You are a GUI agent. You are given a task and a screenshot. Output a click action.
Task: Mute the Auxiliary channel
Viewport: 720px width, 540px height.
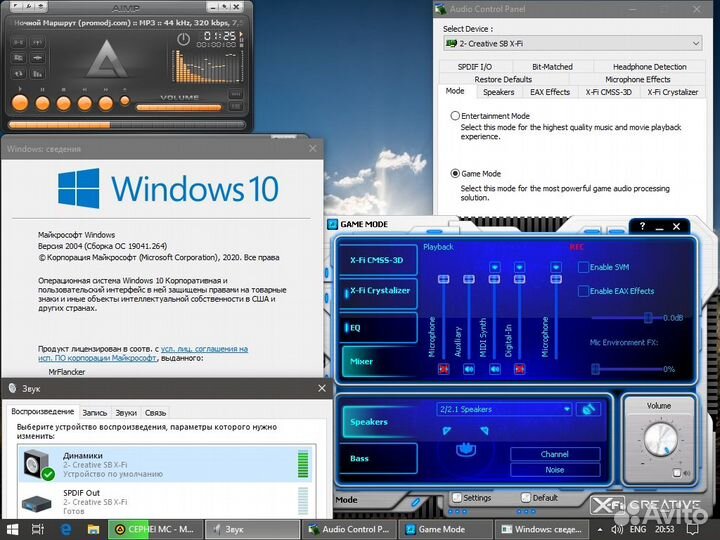469,369
